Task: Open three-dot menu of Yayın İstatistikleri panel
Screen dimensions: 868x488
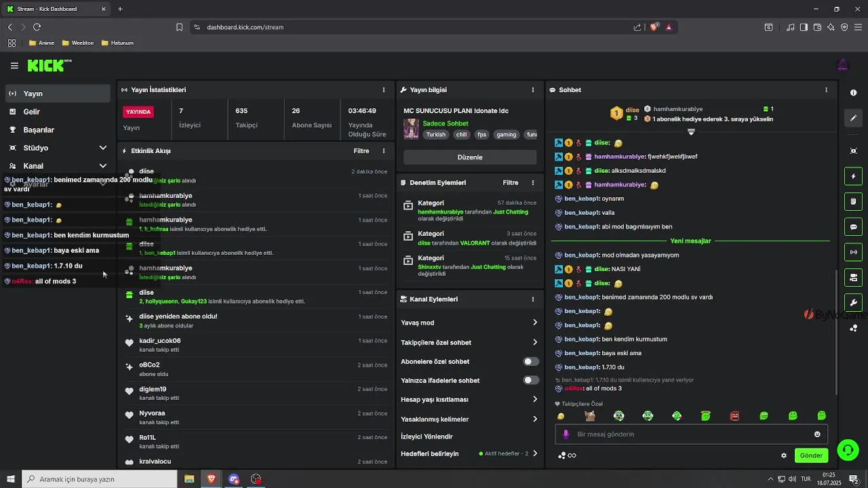Action: (384, 90)
